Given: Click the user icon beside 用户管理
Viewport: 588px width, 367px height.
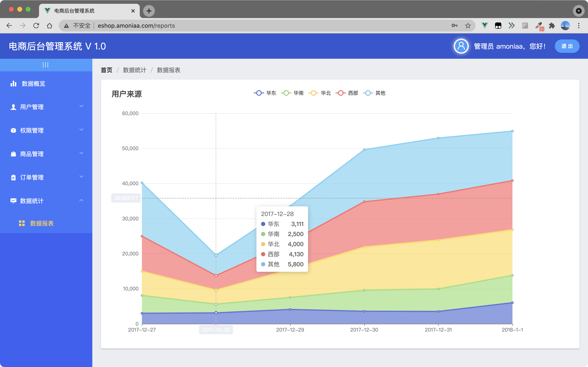Looking at the screenshot, I should pos(13,107).
